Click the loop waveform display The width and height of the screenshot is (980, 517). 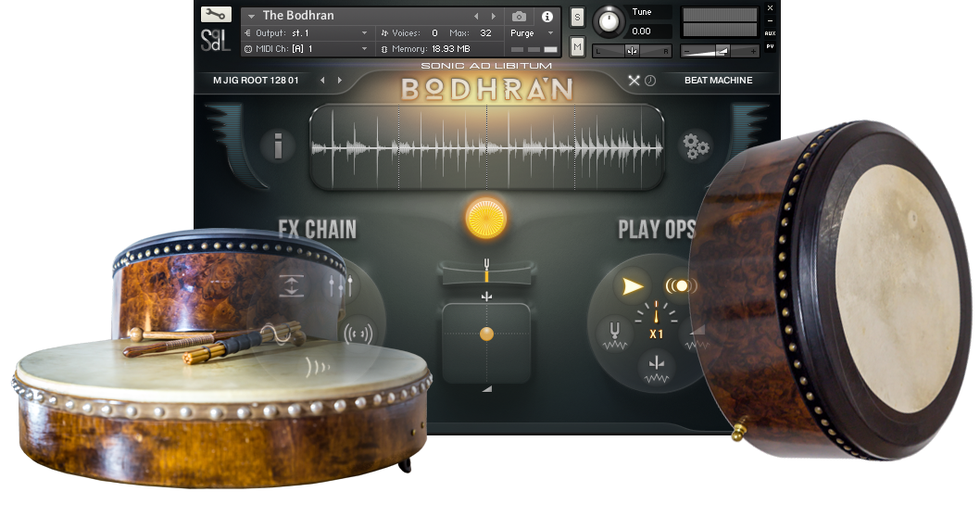(x=486, y=147)
